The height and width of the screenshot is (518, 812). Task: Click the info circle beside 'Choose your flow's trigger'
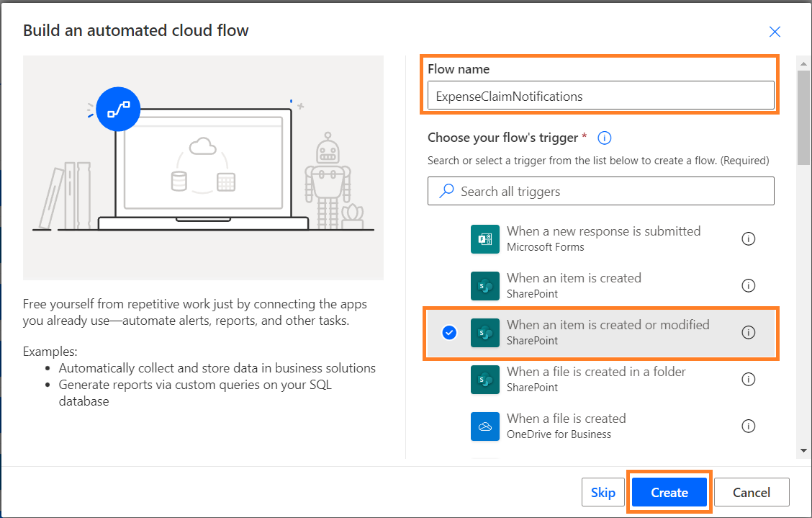tap(603, 138)
